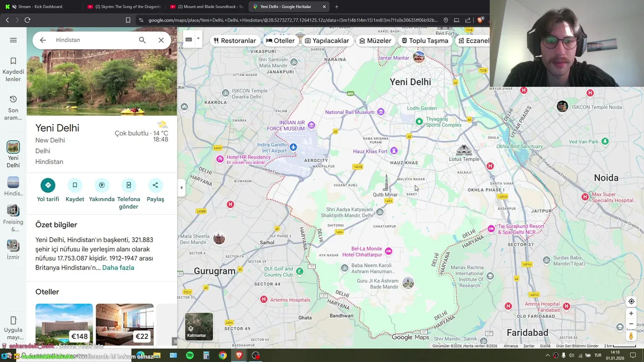The image size is (644, 362).
Task: Open a new browser tab
Action: coord(337,7)
